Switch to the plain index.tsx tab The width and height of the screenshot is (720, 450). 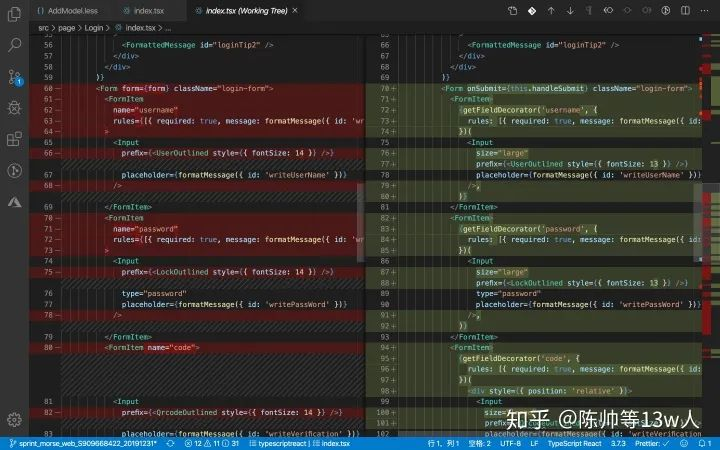(144, 11)
